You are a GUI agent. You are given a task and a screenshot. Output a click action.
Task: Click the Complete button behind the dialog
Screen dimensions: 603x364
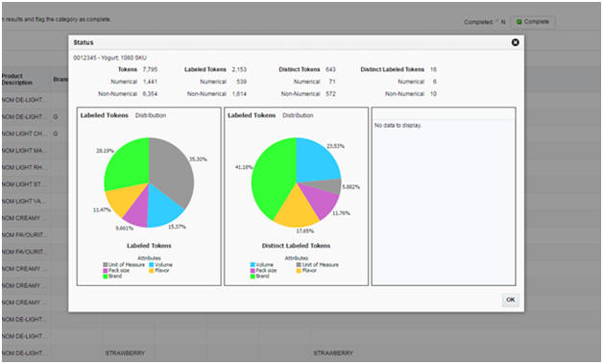point(533,22)
